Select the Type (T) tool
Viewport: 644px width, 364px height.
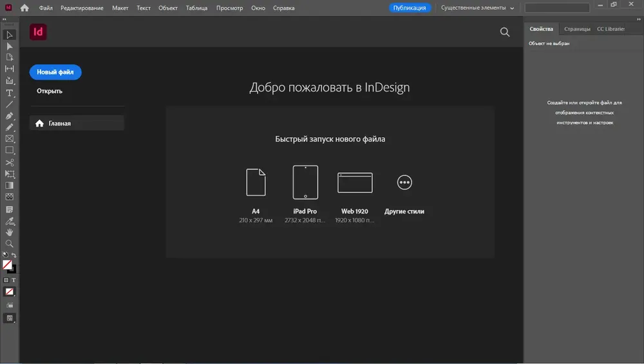[x=10, y=93]
